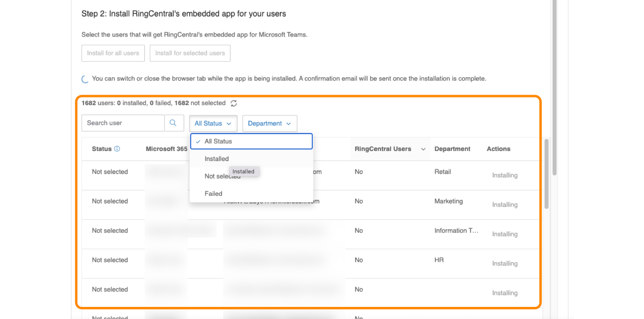Click the search magnifier icon

coord(173,123)
